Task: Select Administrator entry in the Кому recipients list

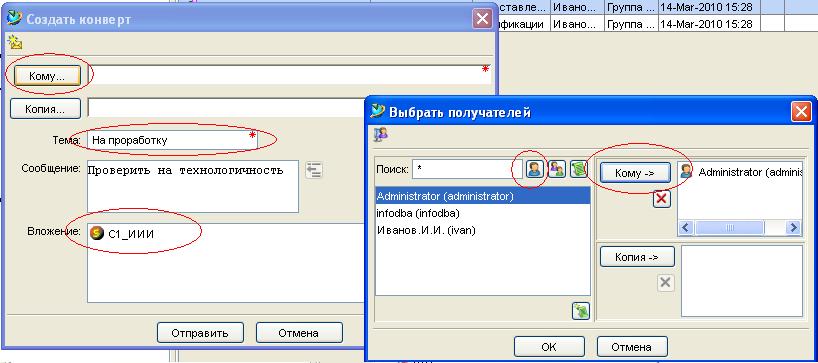Action: (741, 172)
